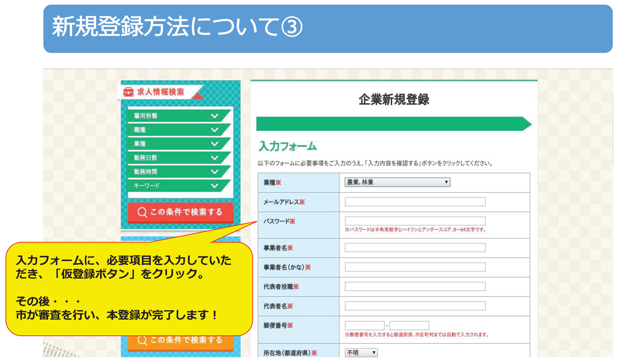Click the 代表者役職※ form label

(x=281, y=287)
